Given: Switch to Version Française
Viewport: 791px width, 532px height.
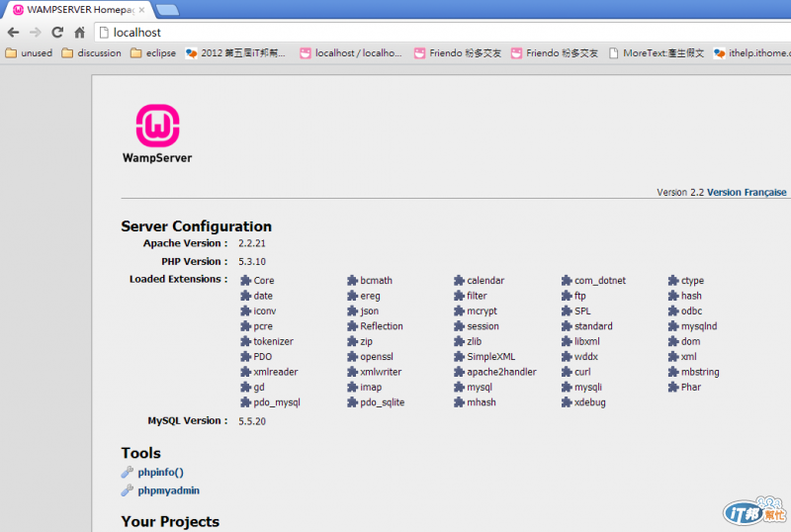Looking at the screenshot, I should pyautogui.click(x=747, y=192).
